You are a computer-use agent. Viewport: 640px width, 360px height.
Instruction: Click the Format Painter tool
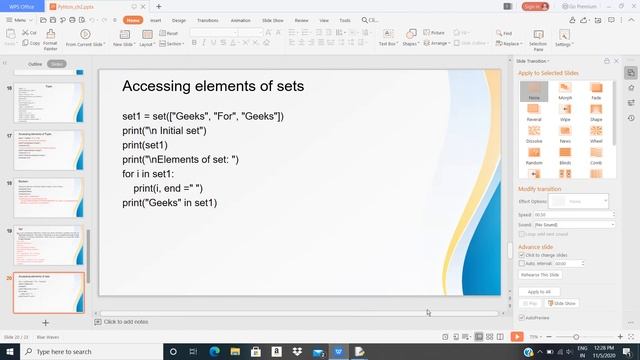(50, 39)
